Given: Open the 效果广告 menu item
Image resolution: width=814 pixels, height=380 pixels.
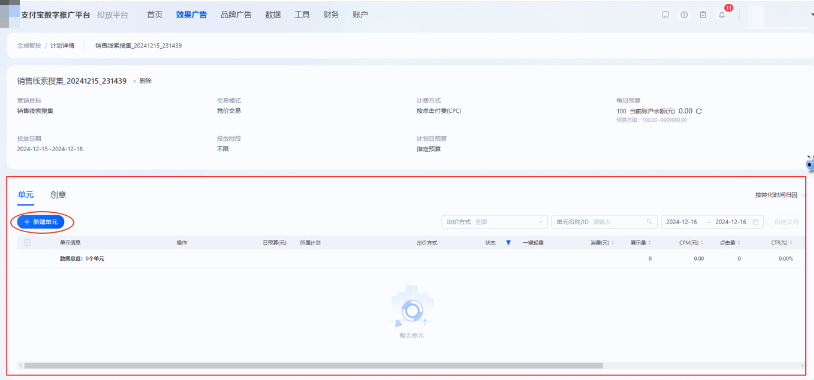Looking at the screenshot, I should 191,15.
